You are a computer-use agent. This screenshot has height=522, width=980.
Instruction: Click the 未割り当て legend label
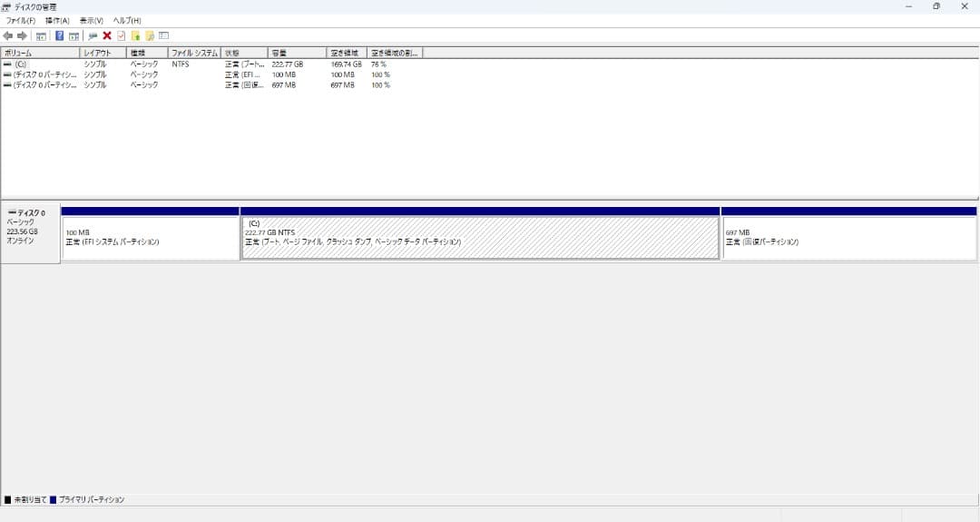point(30,500)
